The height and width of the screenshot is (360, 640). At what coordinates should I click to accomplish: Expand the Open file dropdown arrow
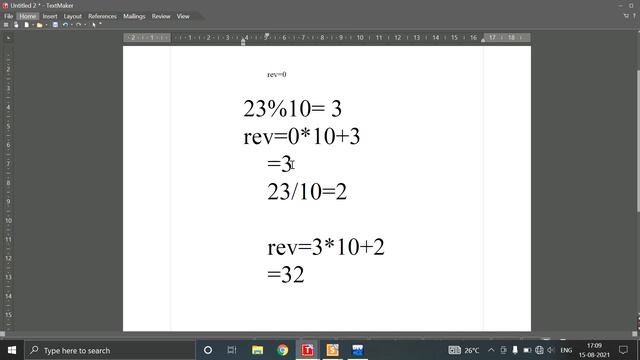46,25
